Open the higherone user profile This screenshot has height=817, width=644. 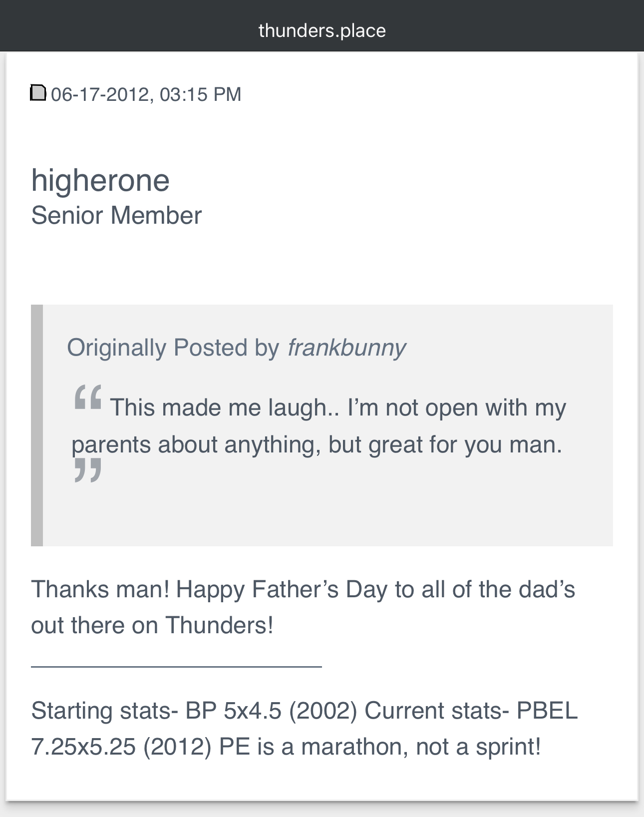[100, 180]
